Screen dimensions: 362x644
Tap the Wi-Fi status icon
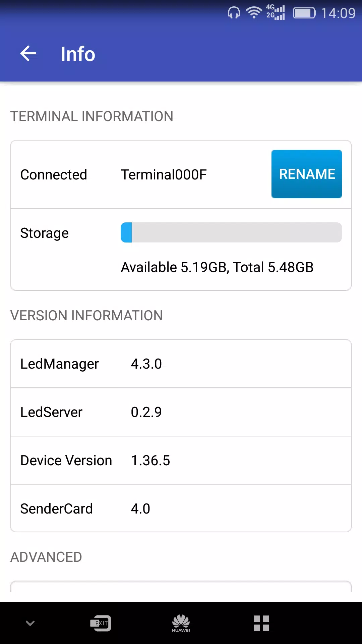[x=254, y=13]
